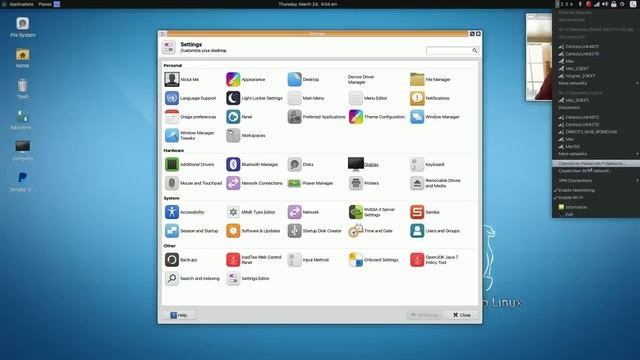The height and width of the screenshot is (360, 640).
Task: Click the Close button at Settings bottom
Action: (x=462, y=315)
